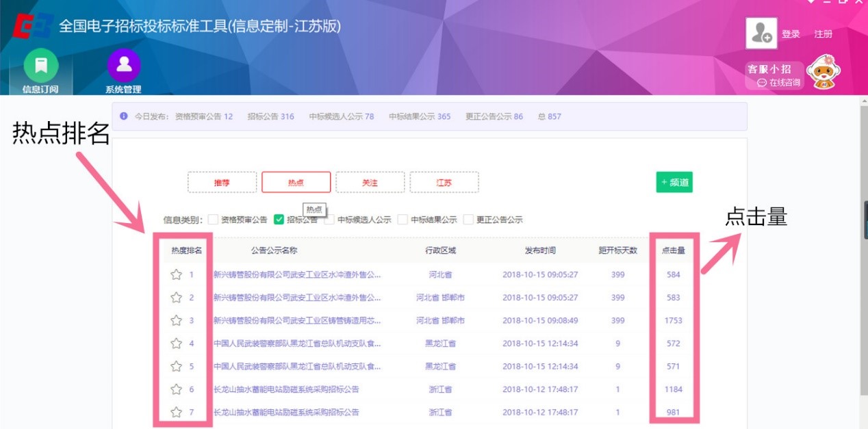Click the green +频道 button
The image size is (868, 429).
(x=674, y=183)
